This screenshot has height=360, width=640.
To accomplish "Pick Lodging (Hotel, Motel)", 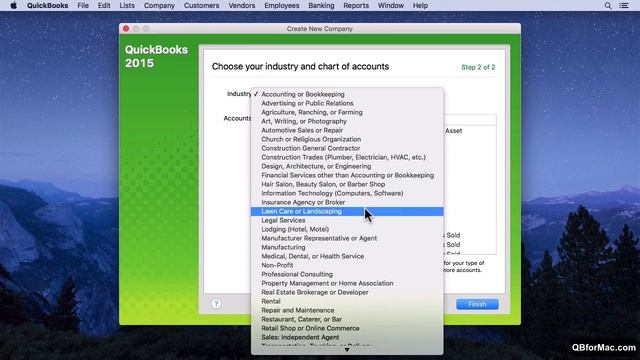I will 347,229.
